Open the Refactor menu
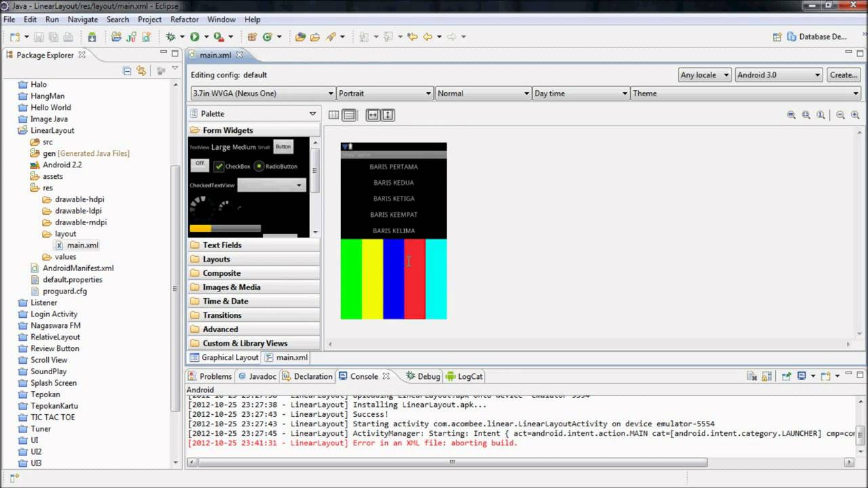 click(184, 20)
